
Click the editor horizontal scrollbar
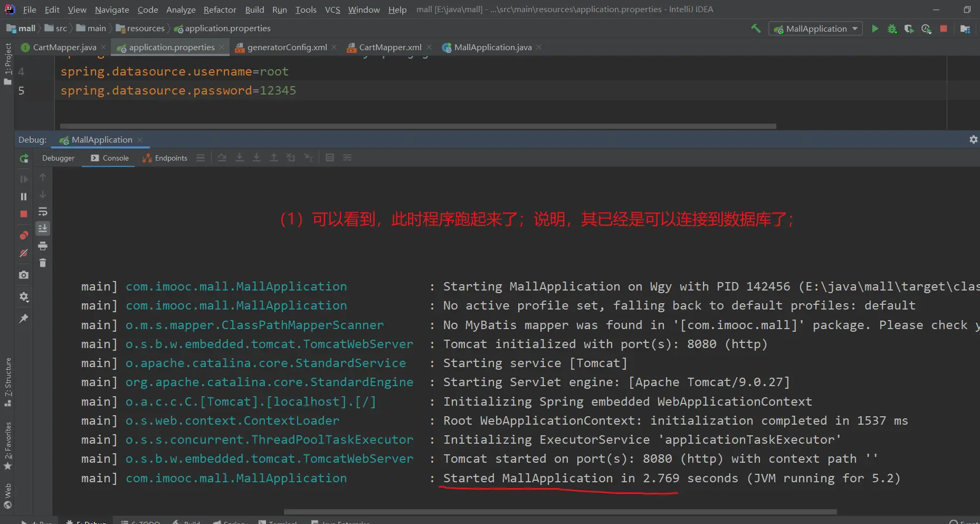pos(417,126)
